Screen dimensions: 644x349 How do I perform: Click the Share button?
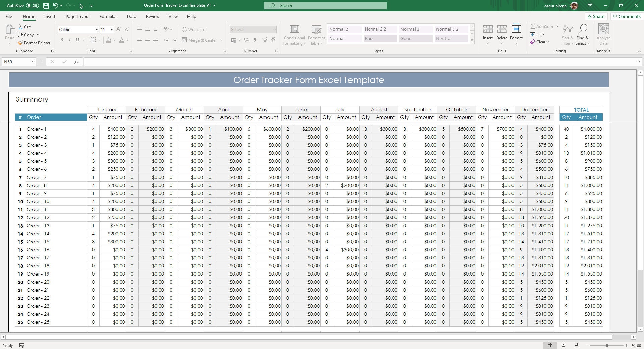(596, 16)
